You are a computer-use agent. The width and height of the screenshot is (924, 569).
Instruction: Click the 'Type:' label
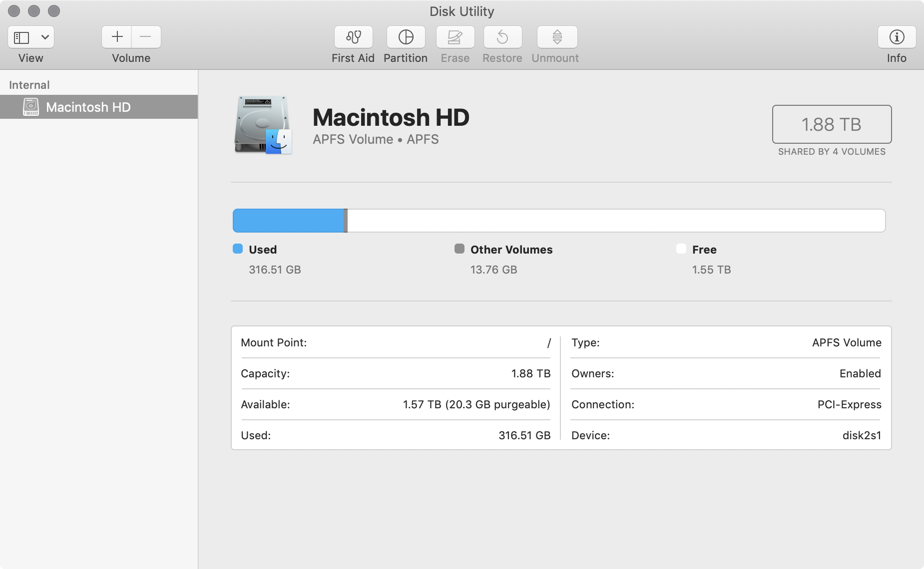(x=585, y=343)
